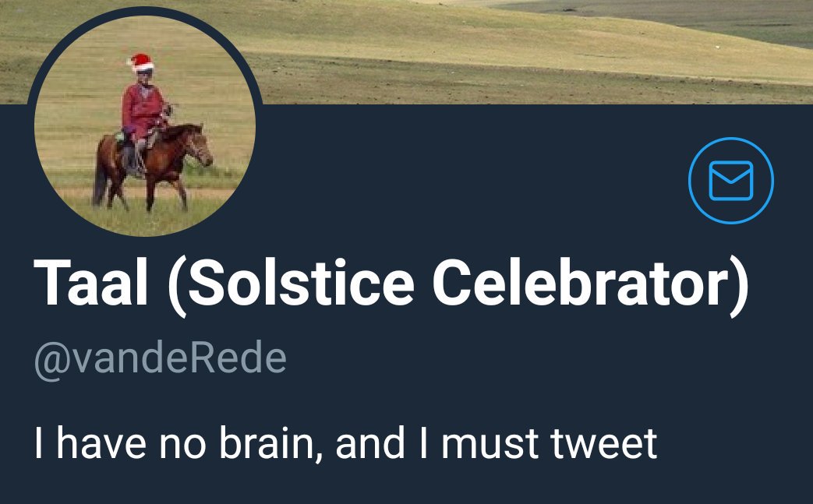Click the word Taal in the name

(x=91, y=284)
